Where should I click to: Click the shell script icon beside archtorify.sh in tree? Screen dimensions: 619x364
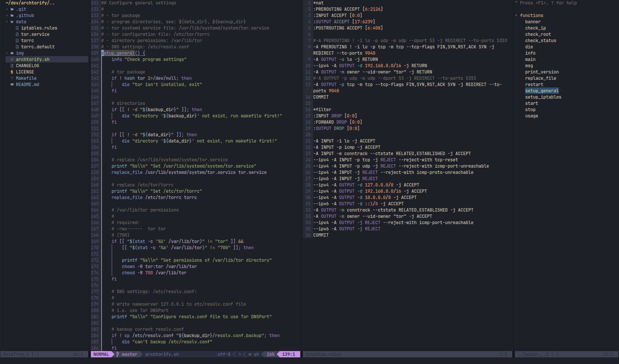[x=12, y=59]
